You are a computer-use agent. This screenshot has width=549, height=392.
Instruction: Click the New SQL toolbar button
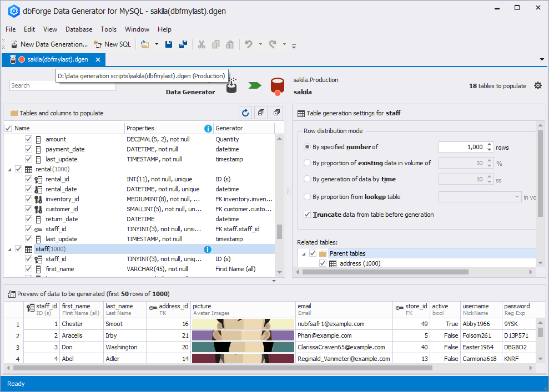pos(112,44)
